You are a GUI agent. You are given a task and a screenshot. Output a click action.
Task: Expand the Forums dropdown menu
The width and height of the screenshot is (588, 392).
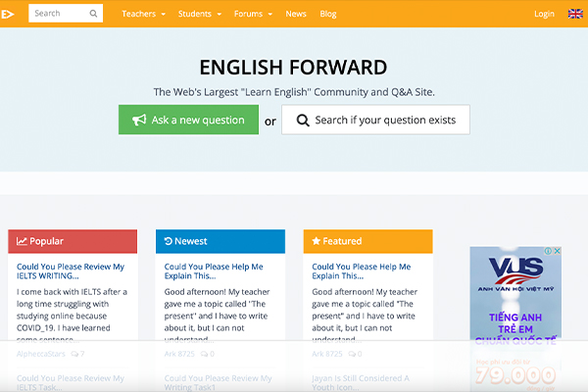pos(253,14)
